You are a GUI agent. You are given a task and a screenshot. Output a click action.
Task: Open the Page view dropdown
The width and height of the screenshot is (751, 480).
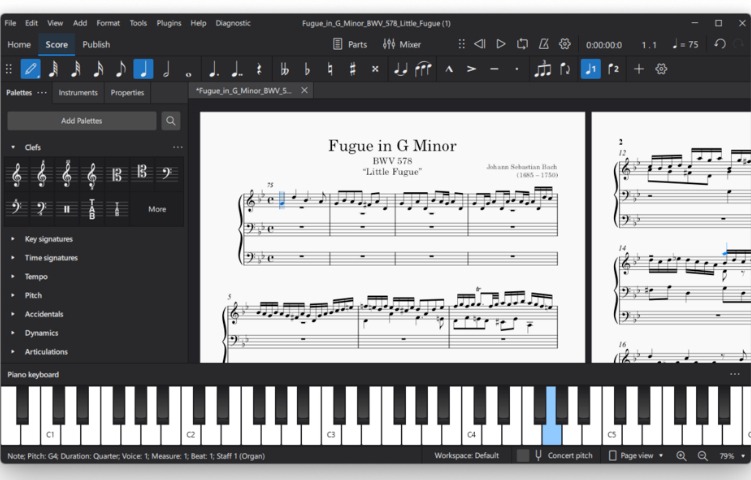tap(636, 456)
